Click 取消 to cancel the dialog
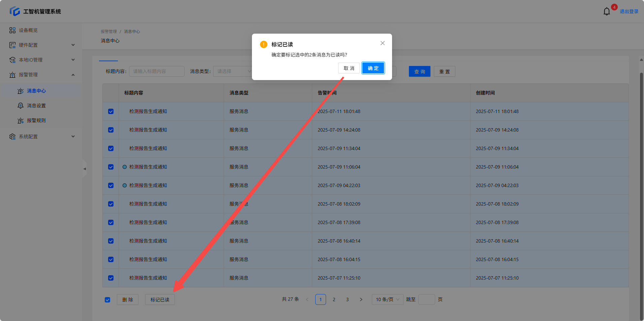 349,68
